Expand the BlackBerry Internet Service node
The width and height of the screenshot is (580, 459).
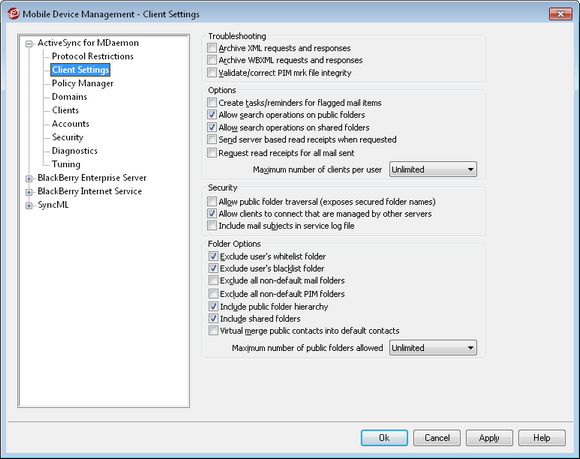click(x=29, y=192)
